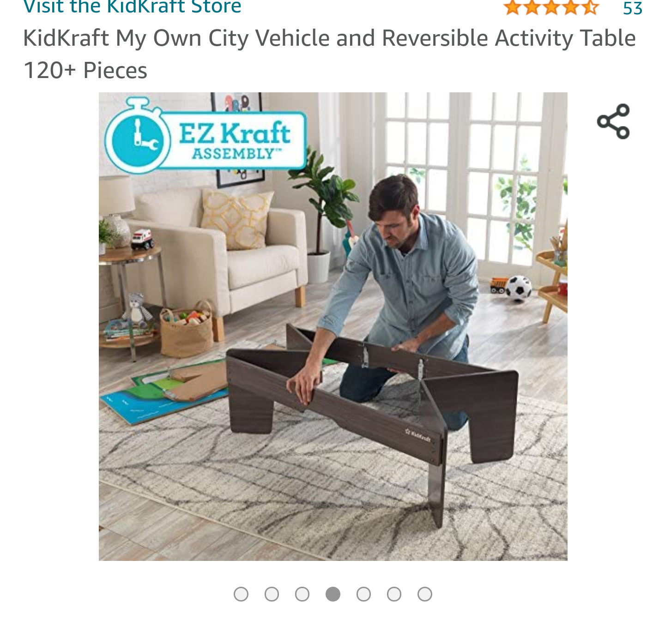665x644 pixels.
Task: Open the Visit the KidKraft Store link
Action: [x=133, y=7]
